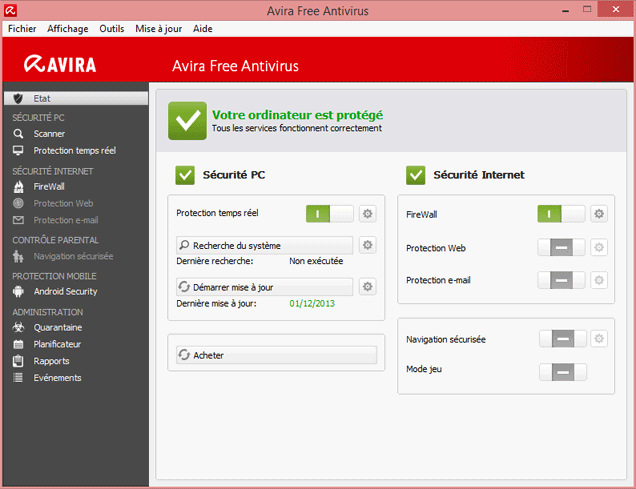
Task: Click gear icon beside Recherche du système
Action: 367,245
